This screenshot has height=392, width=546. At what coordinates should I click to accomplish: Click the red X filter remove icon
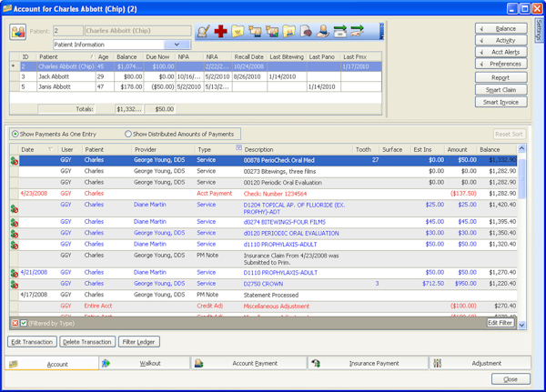click(15, 323)
